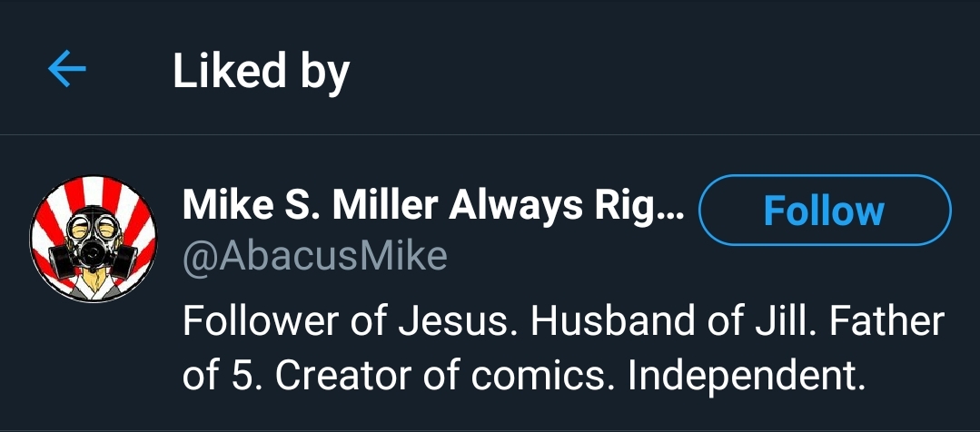The height and width of the screenshot is (432, 980).
Task: Click the Liked by header title
Action: click(261, 71)
